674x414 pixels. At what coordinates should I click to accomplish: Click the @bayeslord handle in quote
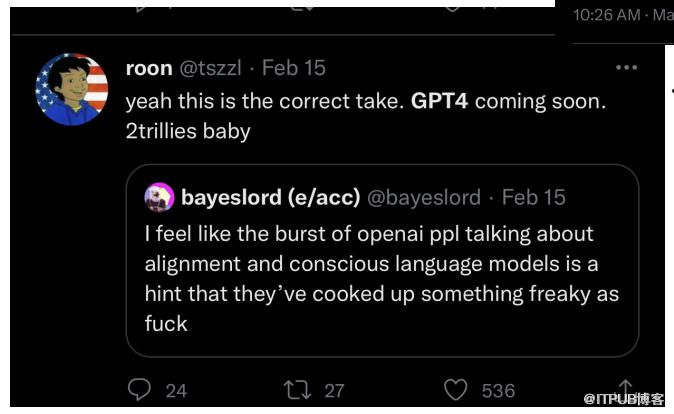[424, 197]
